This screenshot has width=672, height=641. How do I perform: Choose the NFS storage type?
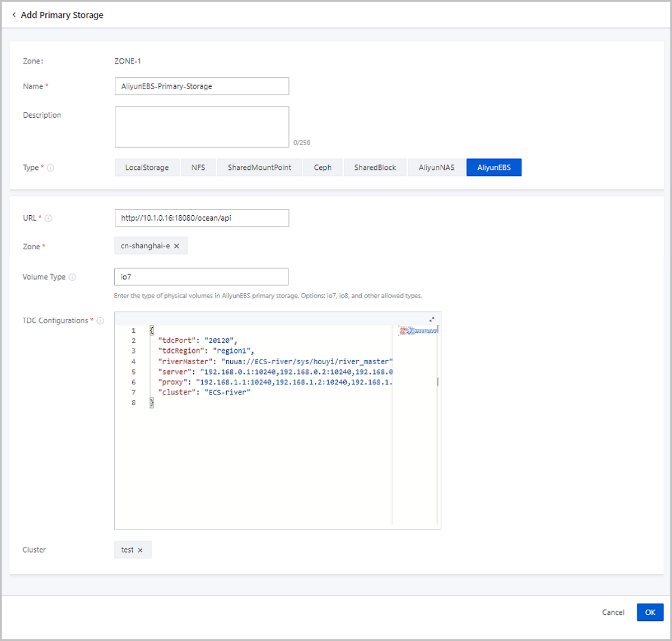(198, 168)
